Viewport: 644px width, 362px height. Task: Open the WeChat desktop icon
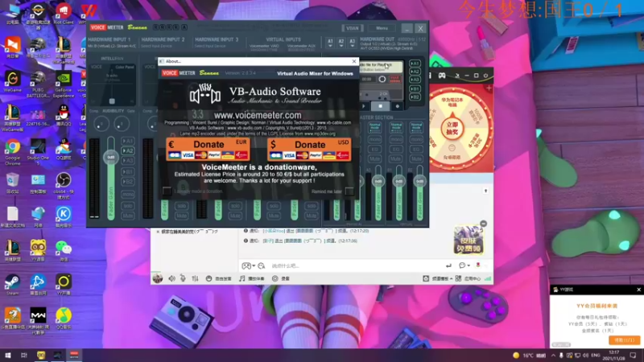[x=64, y=250]
